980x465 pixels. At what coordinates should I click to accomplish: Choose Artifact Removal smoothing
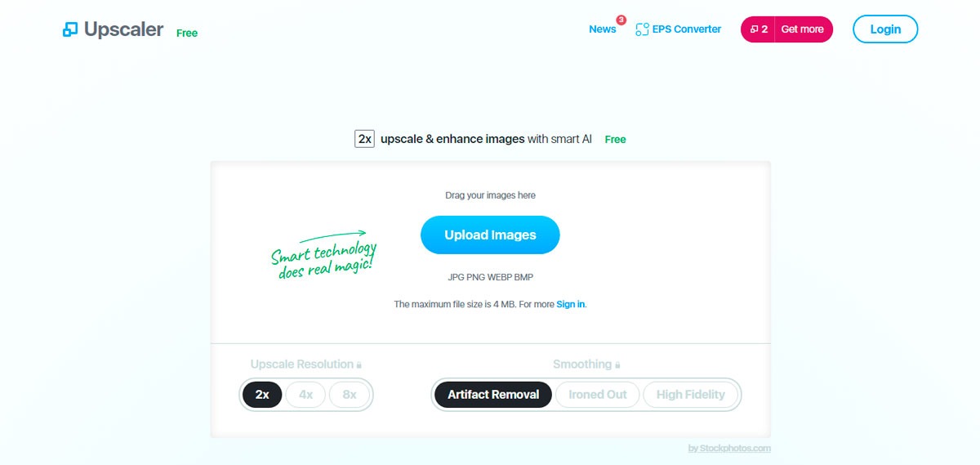pyautogui.click(x=493, y=395)
